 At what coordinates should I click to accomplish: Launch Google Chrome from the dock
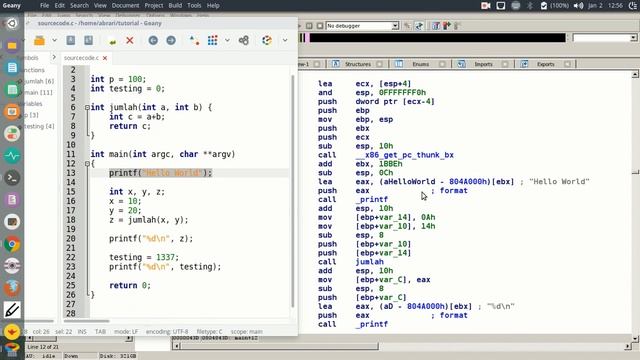pyautogui.click(x=12, y=244)
